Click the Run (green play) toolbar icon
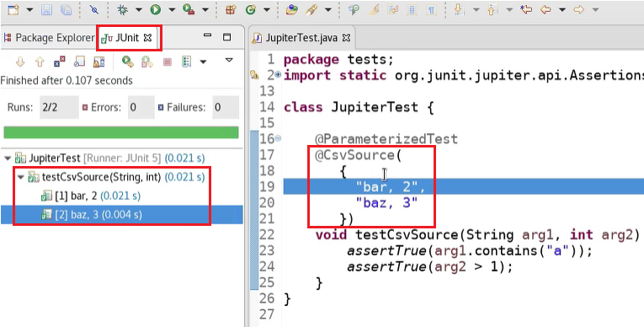This screenshot has height=327, width=644. tap(155, 9)
